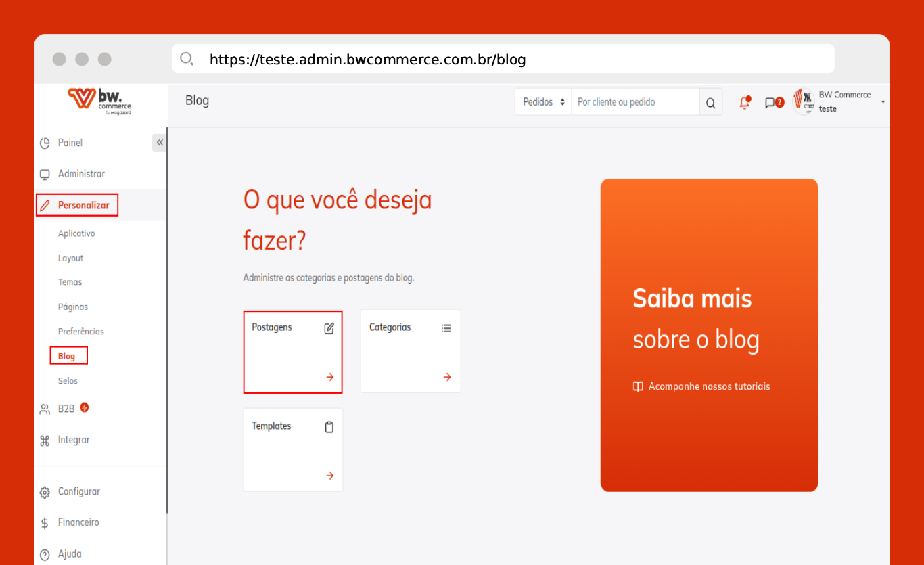Click the BW Commerce logo

coord(99,100)
